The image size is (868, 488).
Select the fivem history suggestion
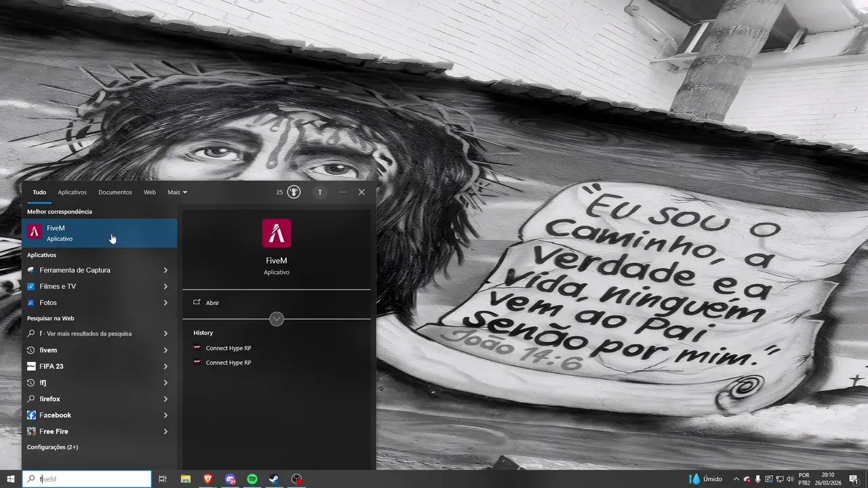click(100, 350)
